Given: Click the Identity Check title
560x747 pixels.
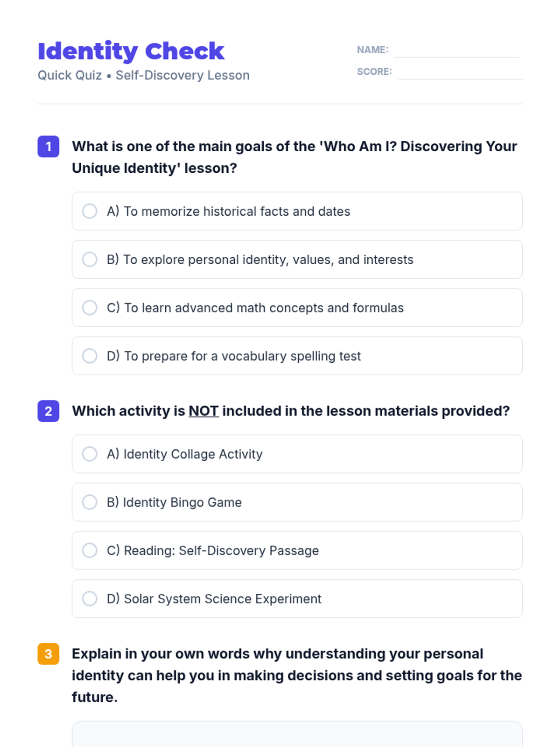Looking at the screenshot, I should tap(131, 51).
